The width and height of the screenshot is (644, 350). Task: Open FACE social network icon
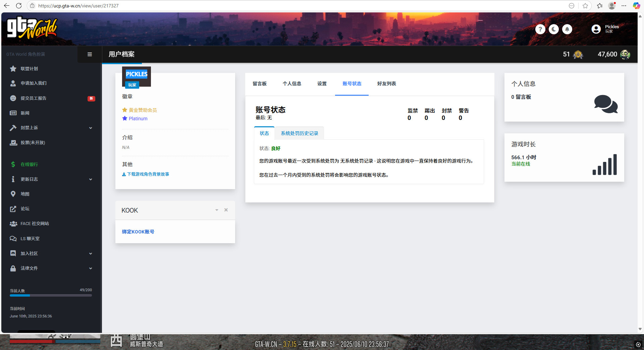coord(13,224)
